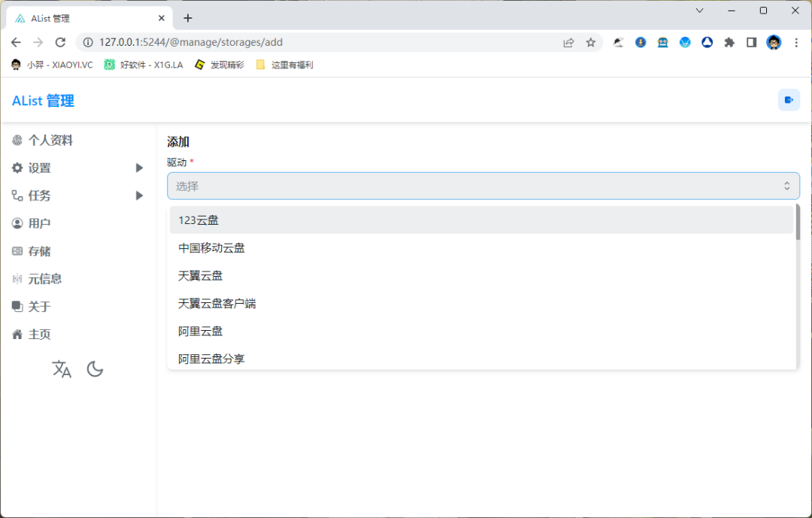Click the browser forward arrow

pyautogui.click(x=38, y=42)
